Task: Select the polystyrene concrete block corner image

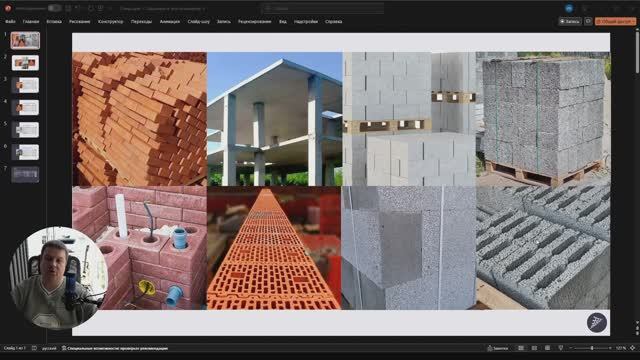Action: coord(409,248)
